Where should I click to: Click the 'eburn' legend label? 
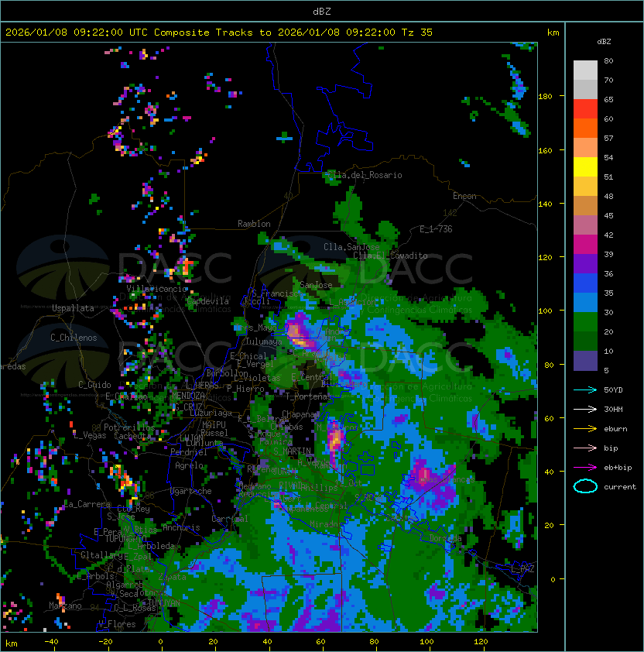pyautogui.click(x=615, y=429)
